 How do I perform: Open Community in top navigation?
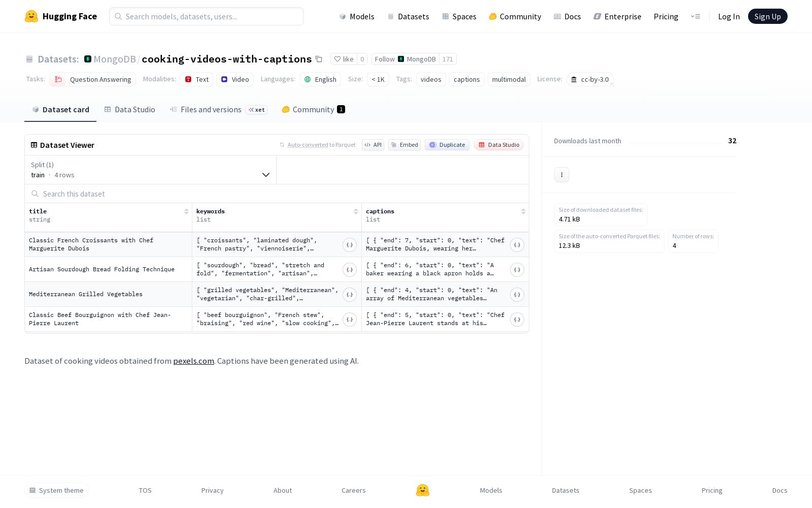pos(515,16)
